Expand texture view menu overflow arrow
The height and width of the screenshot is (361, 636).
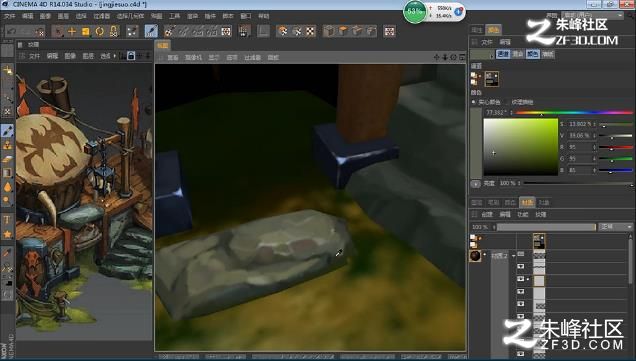(114, 56)
